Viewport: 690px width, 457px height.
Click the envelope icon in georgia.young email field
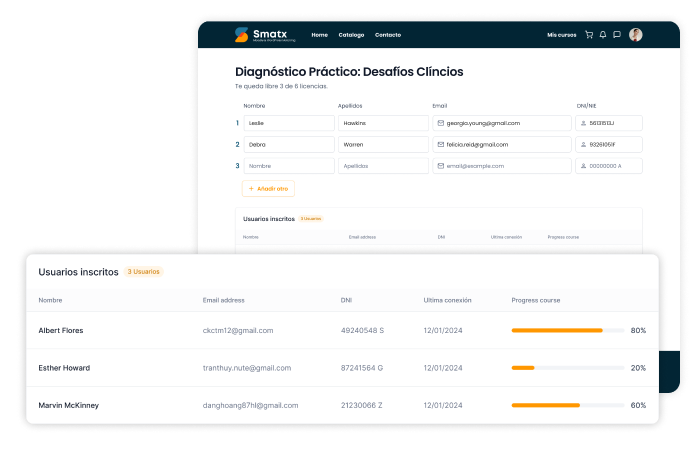[440, 123]
